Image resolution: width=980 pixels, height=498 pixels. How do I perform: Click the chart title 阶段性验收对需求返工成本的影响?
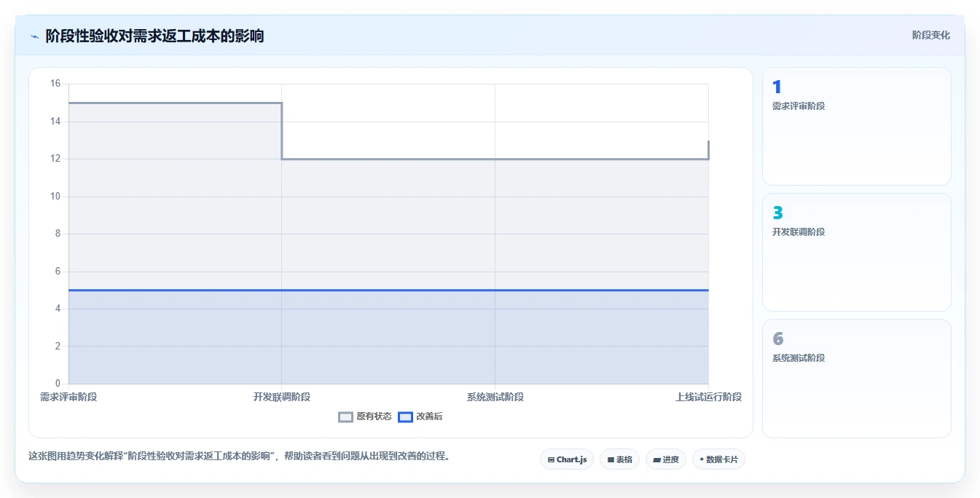pos(154,36)
